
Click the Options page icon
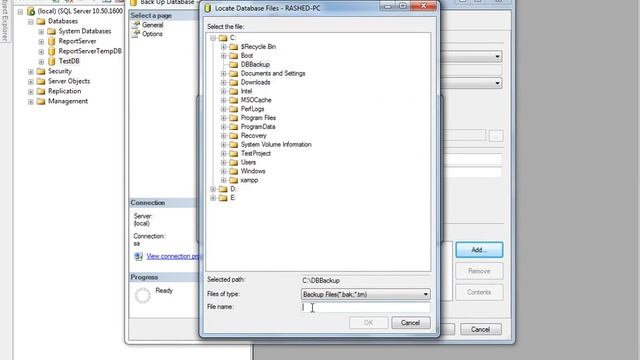(136, 34)
